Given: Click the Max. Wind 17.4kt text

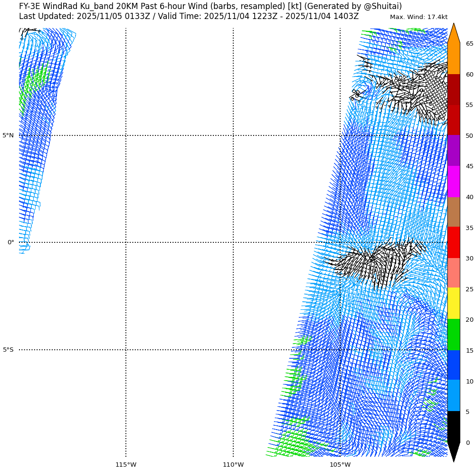Looking at the screenshot, I should [419, 17].
